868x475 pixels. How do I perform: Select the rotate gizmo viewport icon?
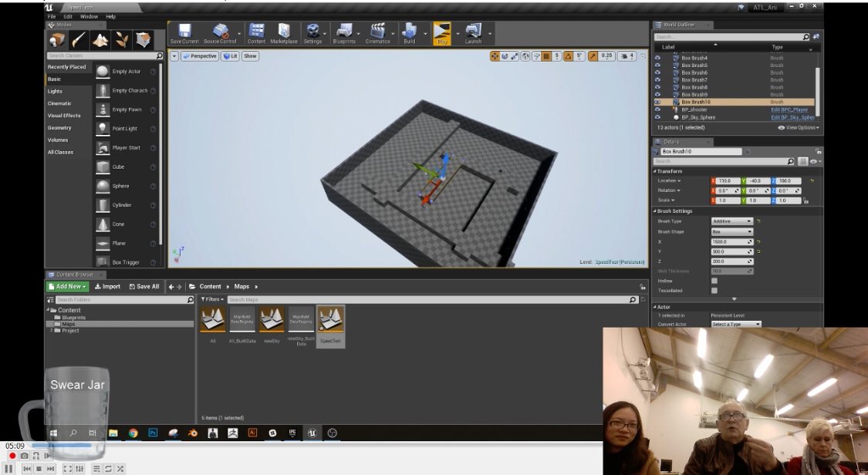pyautogui.click(x=505, y=56)
